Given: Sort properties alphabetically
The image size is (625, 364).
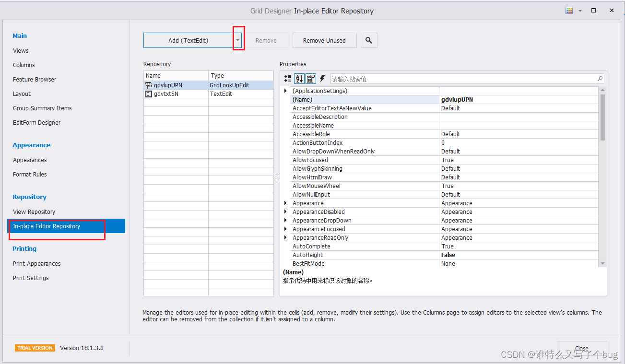Looking at the screenshot, I should coord(299,78).
